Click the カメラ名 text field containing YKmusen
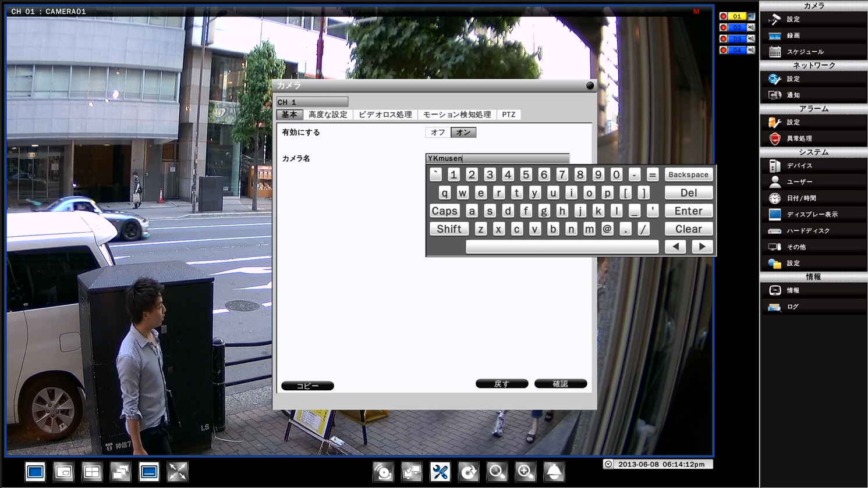The height and width of the screenshot is (488, 868). click(497, 158)
